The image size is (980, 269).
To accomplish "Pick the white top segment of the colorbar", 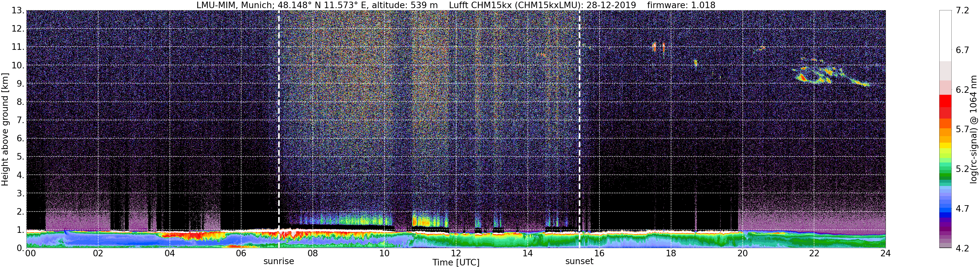I will 945,36.
